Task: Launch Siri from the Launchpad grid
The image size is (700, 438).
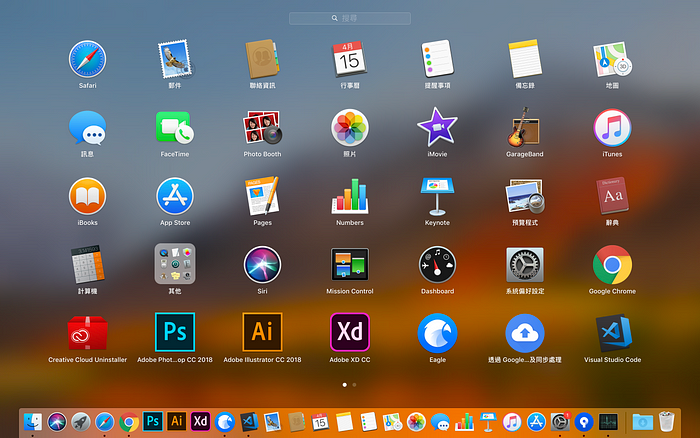Action: (262, 265)
